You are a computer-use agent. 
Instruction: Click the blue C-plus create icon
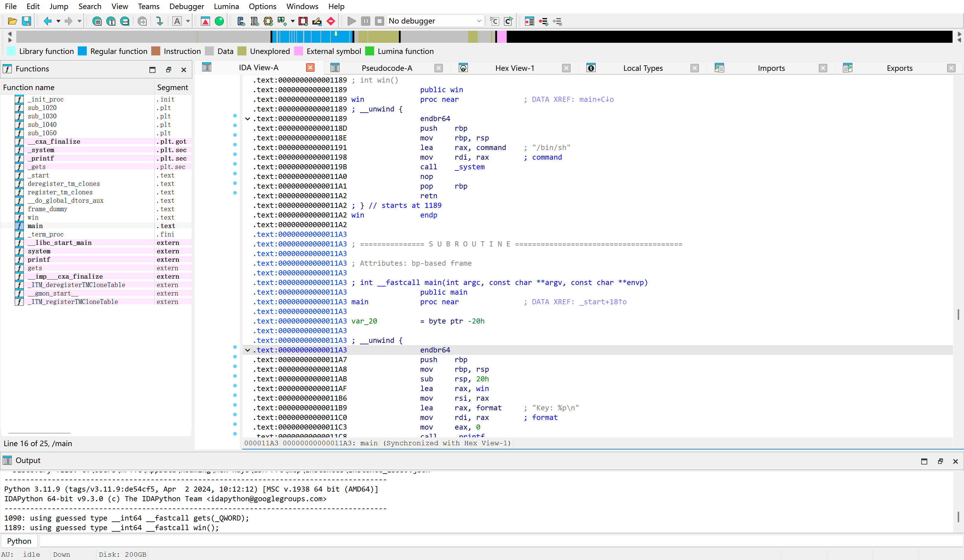(x=241, y=21)
